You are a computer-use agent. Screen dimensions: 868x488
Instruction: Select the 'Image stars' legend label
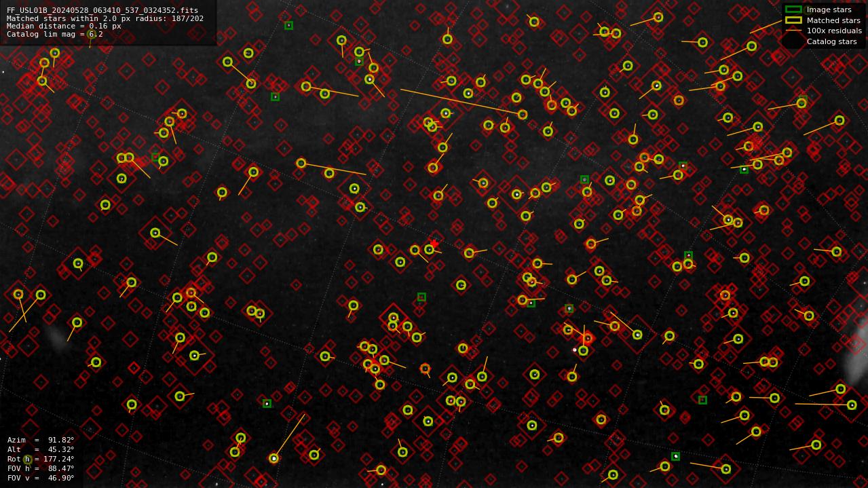(829, 10)
